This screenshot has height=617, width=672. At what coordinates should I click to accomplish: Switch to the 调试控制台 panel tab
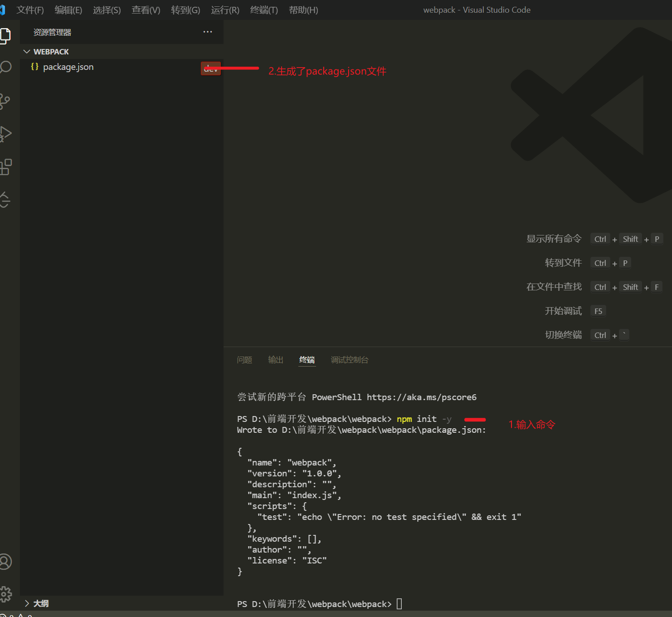tap(350, 360)
